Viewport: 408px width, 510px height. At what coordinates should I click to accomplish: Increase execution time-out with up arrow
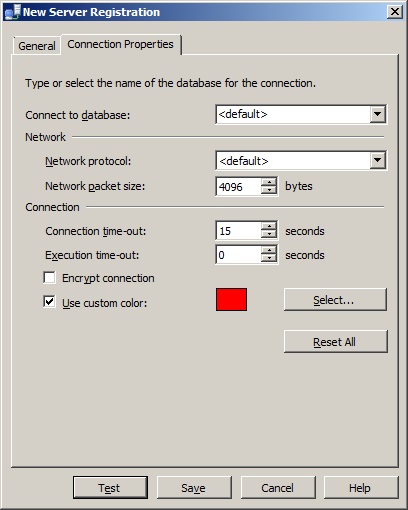click(x=269, y=251)
